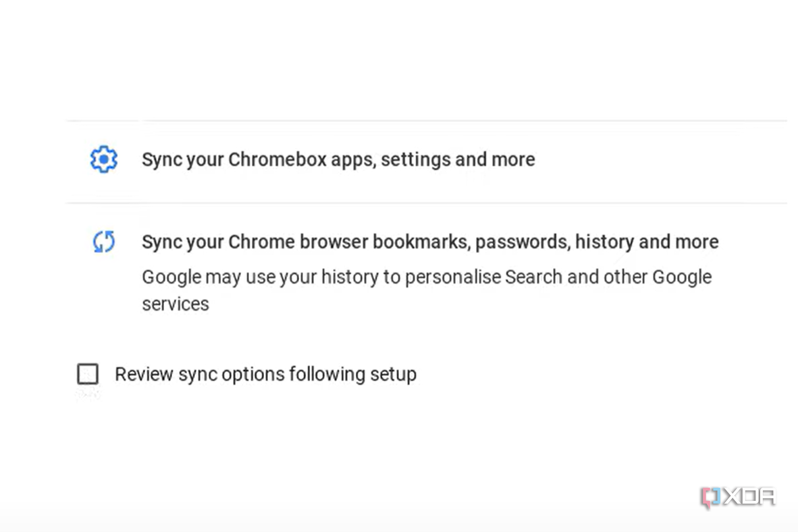Select the Chromebox apps sync gear symbol
This screenshot has height=532, width=798.
coord(103,159)
